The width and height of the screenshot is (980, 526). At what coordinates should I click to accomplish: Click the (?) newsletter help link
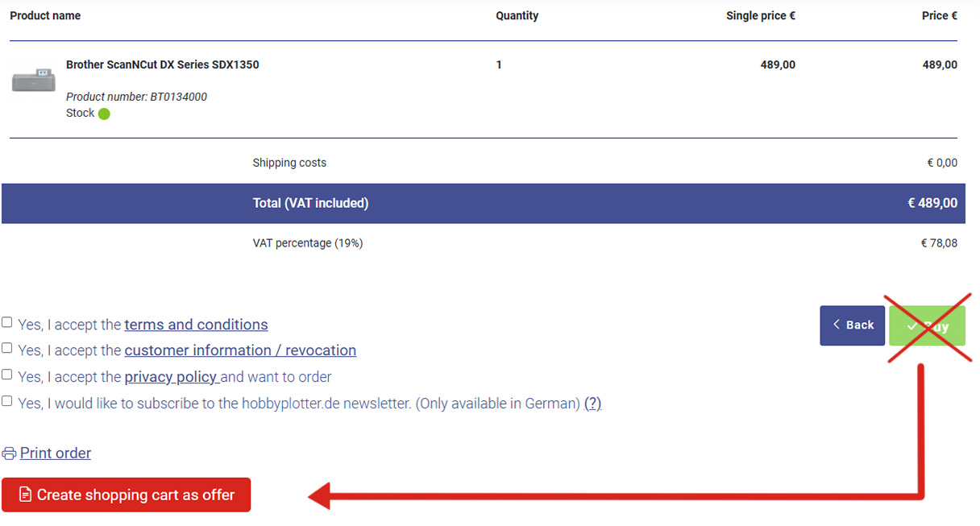coord(593,404)
